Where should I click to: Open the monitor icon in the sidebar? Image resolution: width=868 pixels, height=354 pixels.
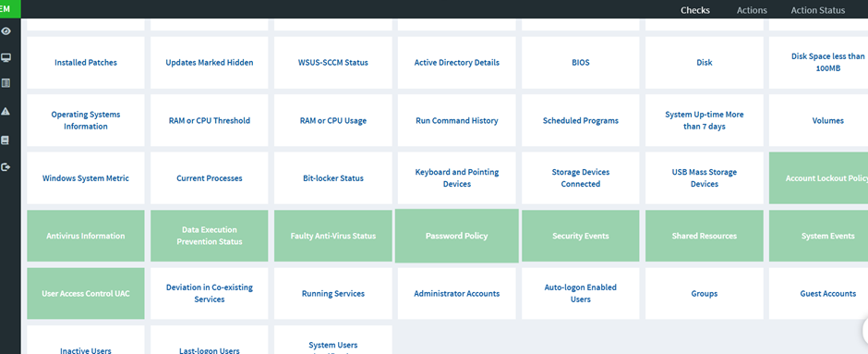6,57
